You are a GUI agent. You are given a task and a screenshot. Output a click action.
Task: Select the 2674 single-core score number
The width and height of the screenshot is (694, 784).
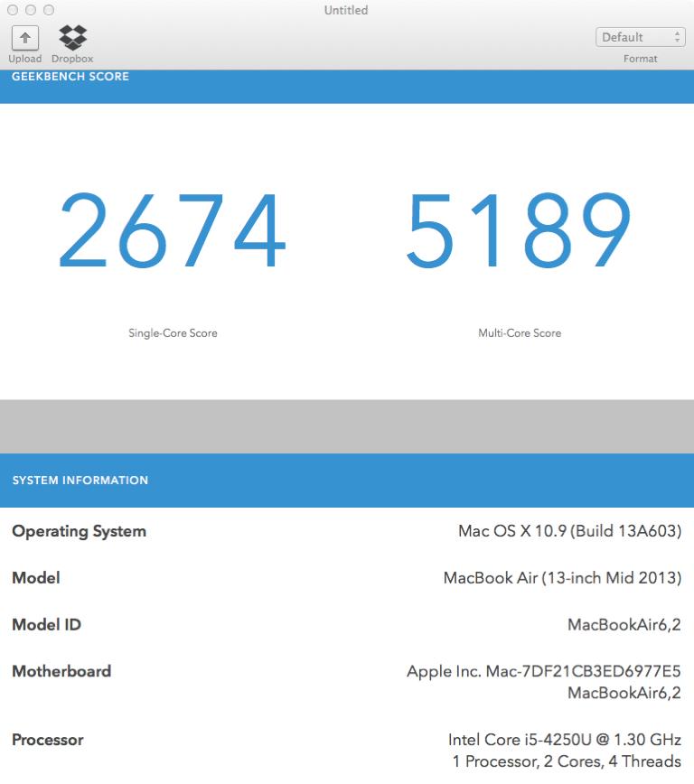[173, 232]
